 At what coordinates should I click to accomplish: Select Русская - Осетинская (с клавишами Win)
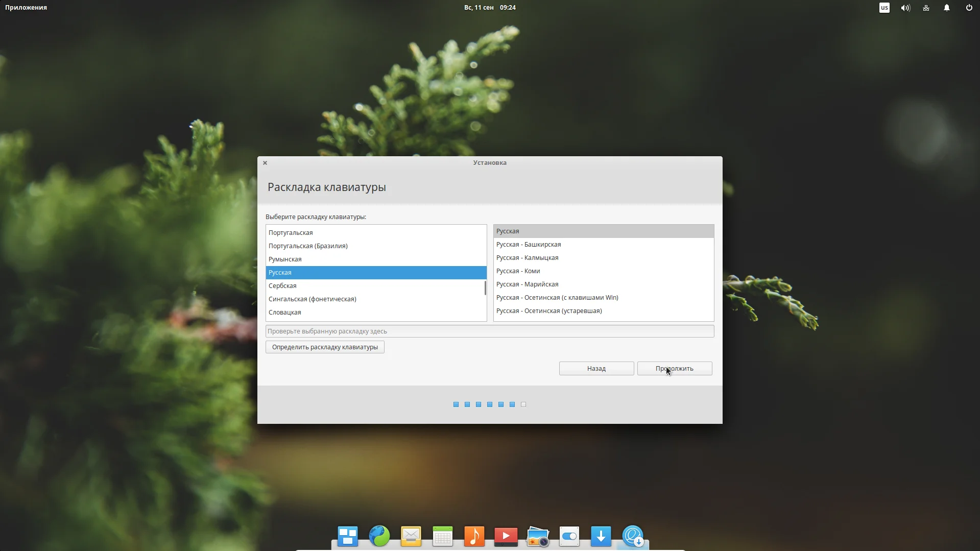(x=604, y=298)
